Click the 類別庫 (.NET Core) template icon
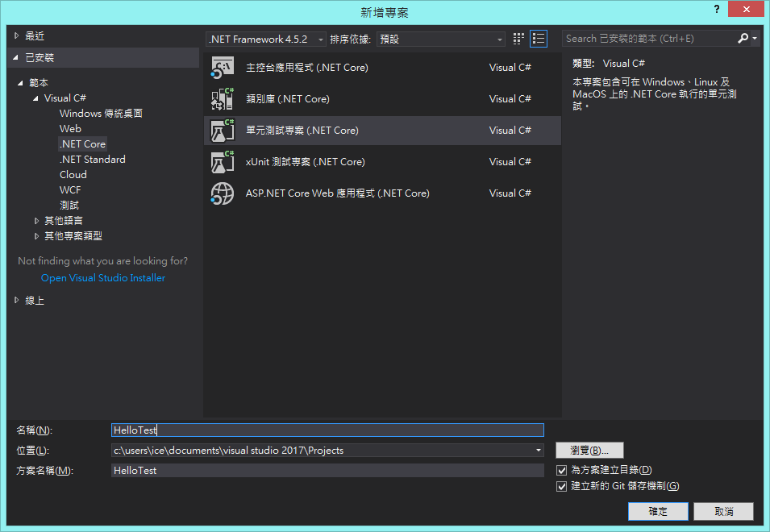The image size is (770, 532). [x=223, y=99]
